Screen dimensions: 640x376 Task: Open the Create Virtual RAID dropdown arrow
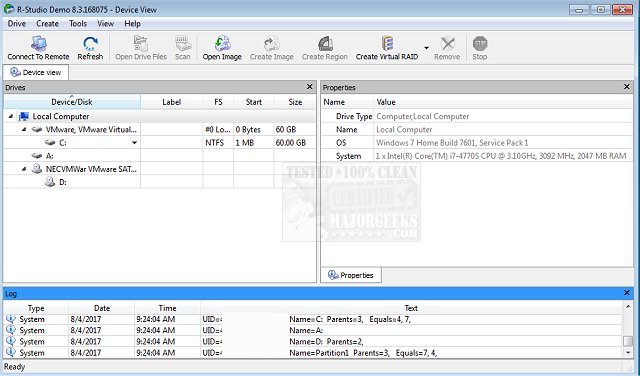point(427,48)
